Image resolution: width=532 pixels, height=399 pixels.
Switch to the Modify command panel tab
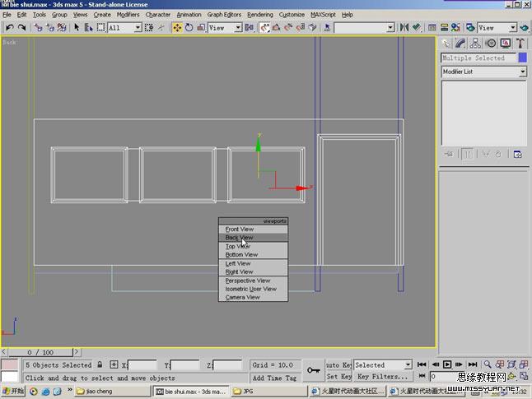pyautogui.click(x=460, y=43)
